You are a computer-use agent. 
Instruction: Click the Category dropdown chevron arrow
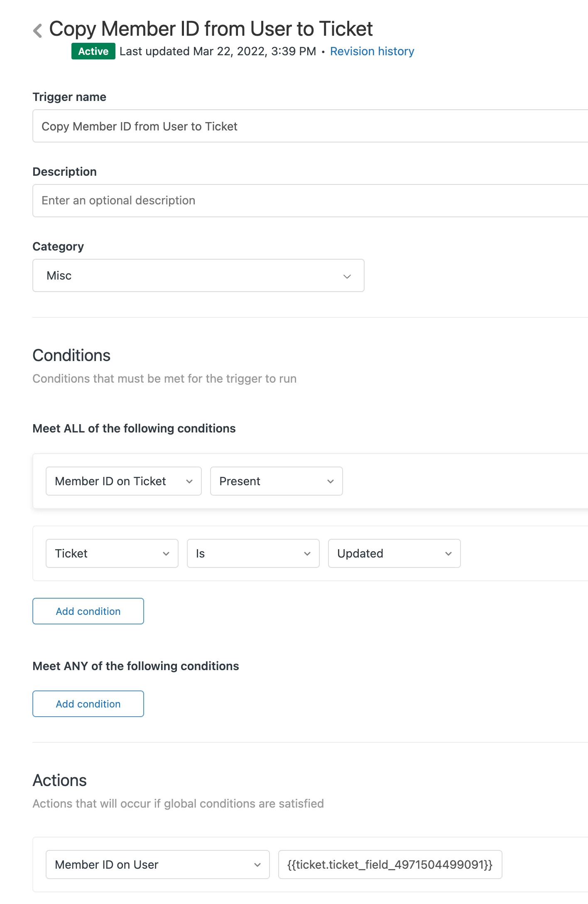[x=347, y=276]
